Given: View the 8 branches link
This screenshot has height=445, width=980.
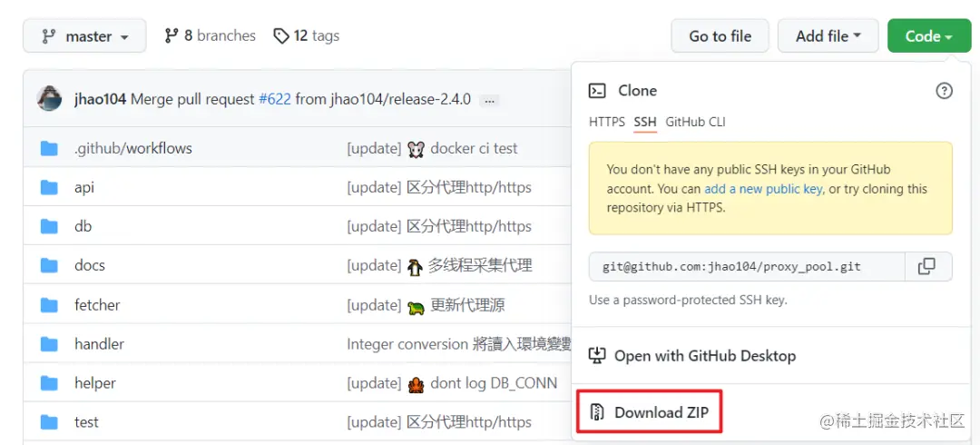Looking at the screenshot, I should pos(210,35).
